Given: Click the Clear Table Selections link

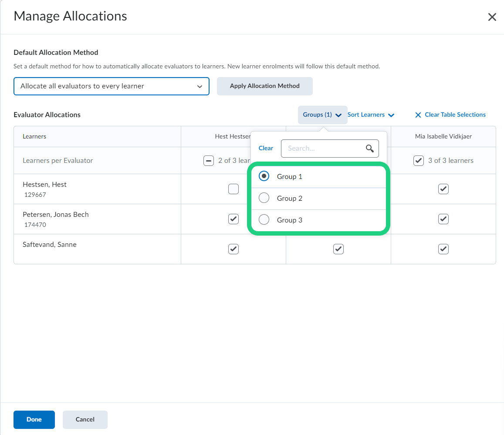Looking at the screenshot, I should coord(455,115).
